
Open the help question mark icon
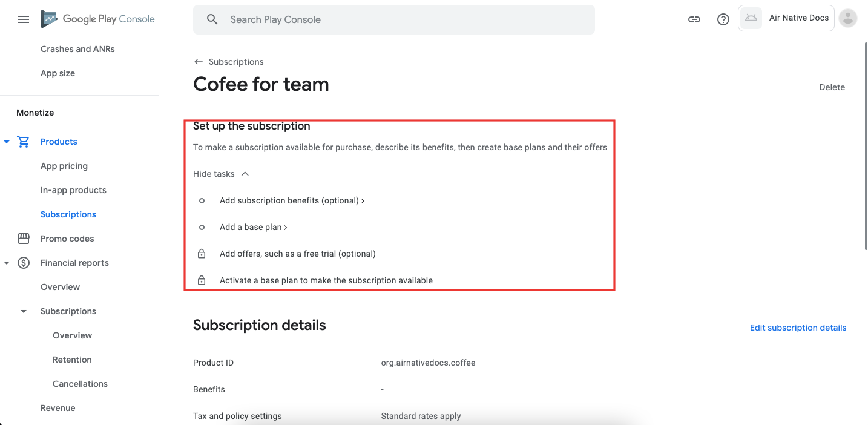(x=723, y=19)
